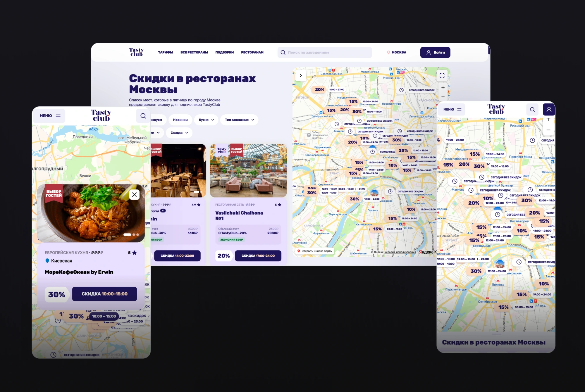This screenshot has height=392, width=585.
Task: Select the Новинки filter chip
Action: tap(180, 120)
